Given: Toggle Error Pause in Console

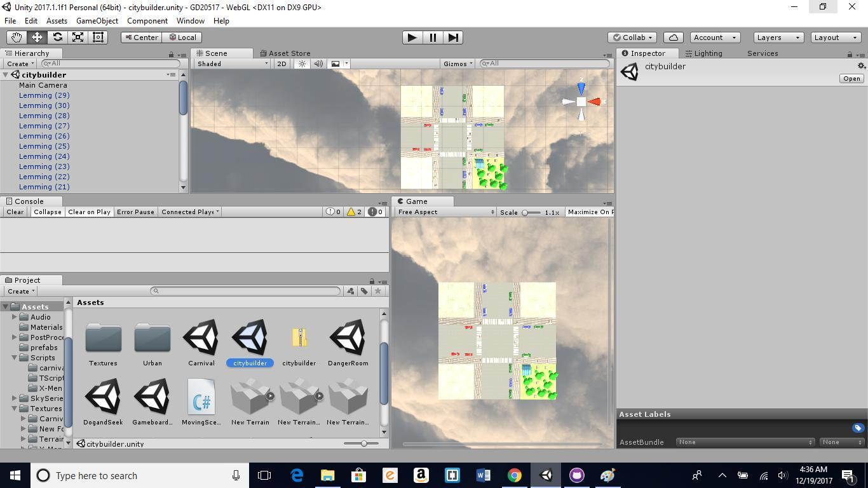Looking at the screenshot, I should click(x=135, y=212).
